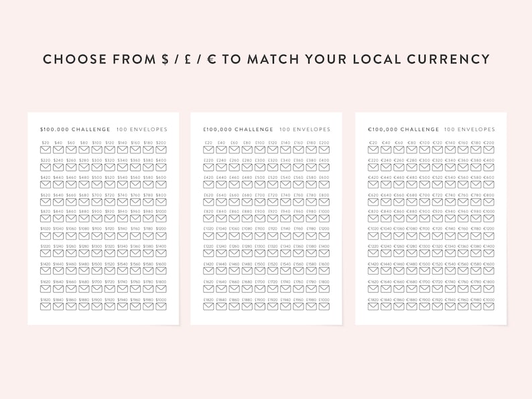Image resolution: width=532 pixels, height=399 pixels.
Task: Click the £100,000 CHALLENGE heading
Action: tap(238, 129)
